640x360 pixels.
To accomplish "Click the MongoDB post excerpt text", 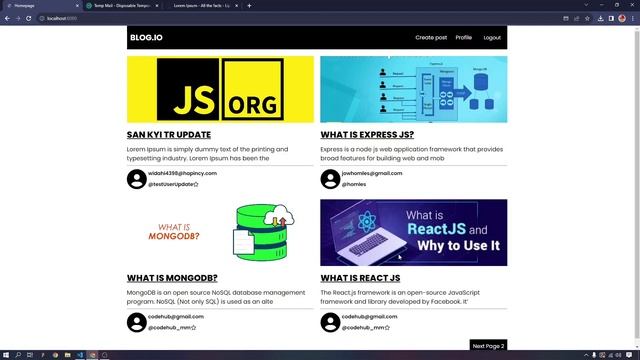I will click(x=216, y=297).
